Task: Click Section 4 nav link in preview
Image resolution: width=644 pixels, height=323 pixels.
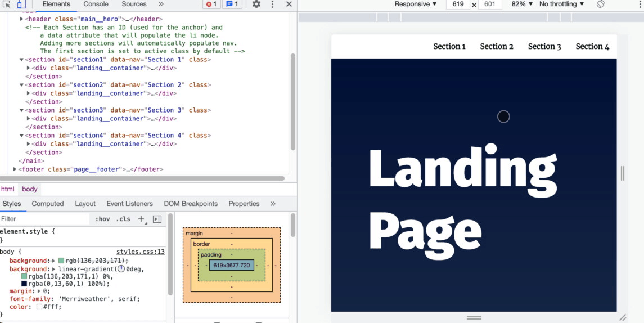Action: coord(592,47)
